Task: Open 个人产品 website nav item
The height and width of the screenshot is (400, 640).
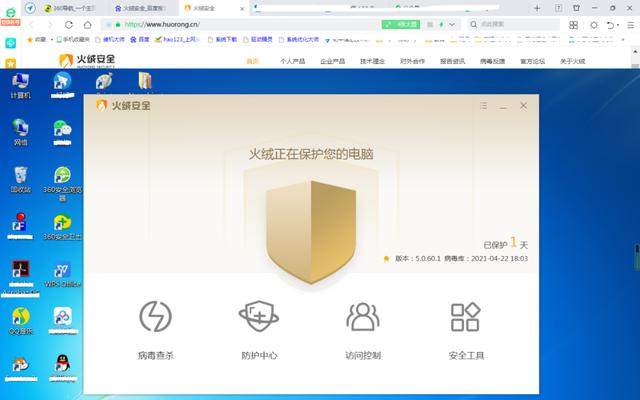Action: click(x=292, y=61)
